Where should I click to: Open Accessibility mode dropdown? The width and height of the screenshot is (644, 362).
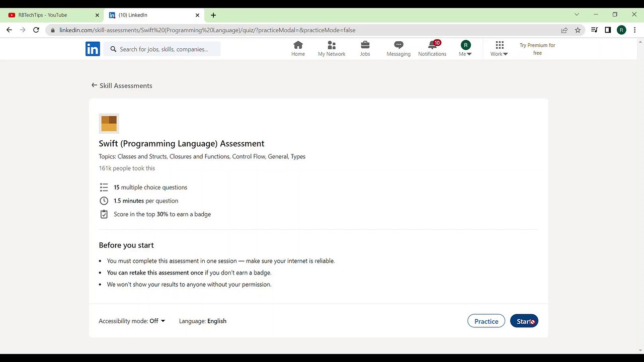132,321
